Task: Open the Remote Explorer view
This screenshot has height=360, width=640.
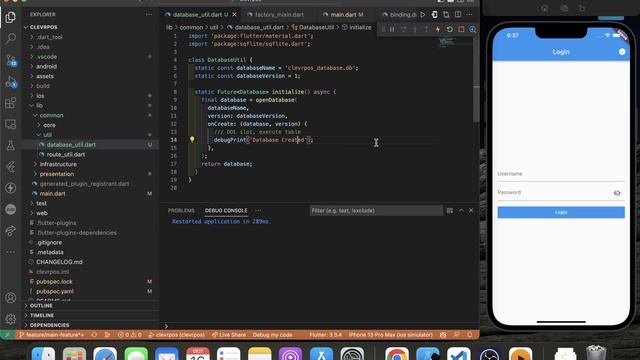Action: [x=11, y=124]
